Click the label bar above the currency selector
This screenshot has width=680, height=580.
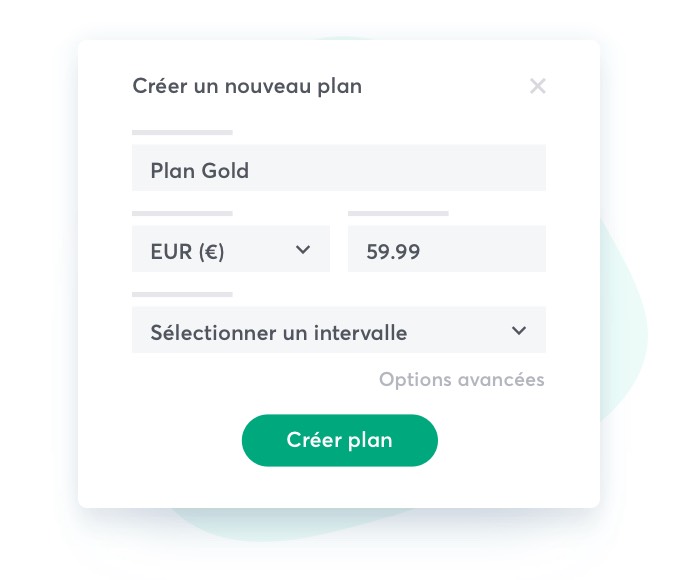182,213
